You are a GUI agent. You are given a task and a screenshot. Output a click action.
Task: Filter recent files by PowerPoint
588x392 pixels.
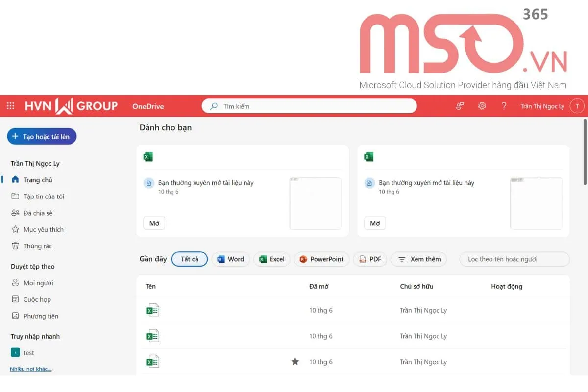click(321, 259)
